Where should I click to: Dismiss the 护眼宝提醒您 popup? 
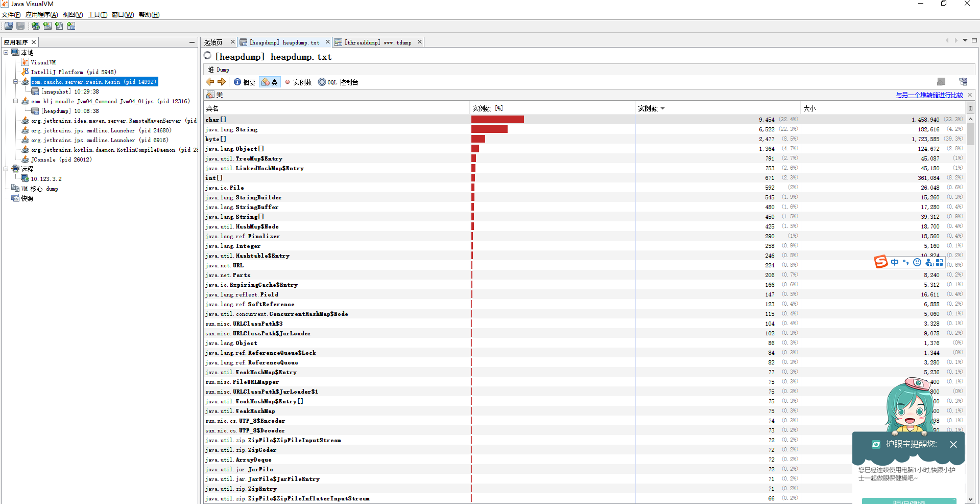(953, 445)
